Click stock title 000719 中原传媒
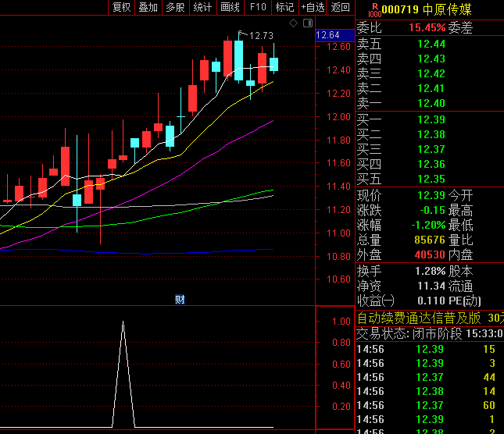This screenshot has height=434, width=504. click(427, 9)
